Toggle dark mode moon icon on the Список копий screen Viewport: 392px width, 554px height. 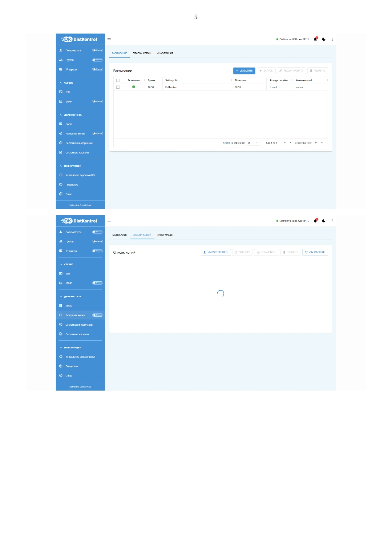[324, 221]
